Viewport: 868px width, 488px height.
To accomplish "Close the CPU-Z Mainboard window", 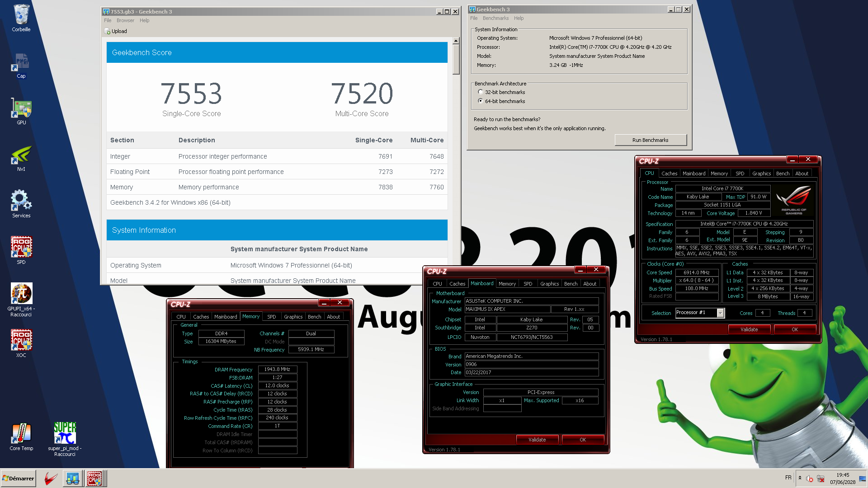I will 596,270.
